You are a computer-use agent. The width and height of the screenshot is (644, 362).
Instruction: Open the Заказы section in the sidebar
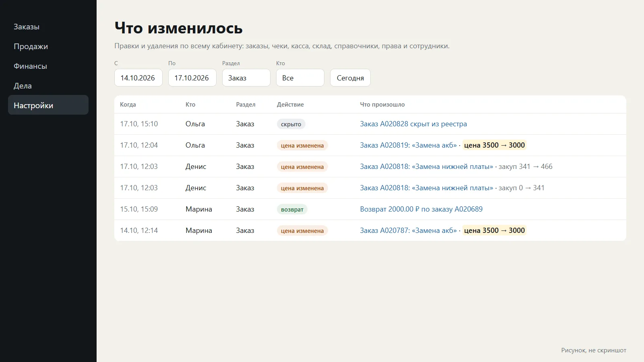click(48, 27)
